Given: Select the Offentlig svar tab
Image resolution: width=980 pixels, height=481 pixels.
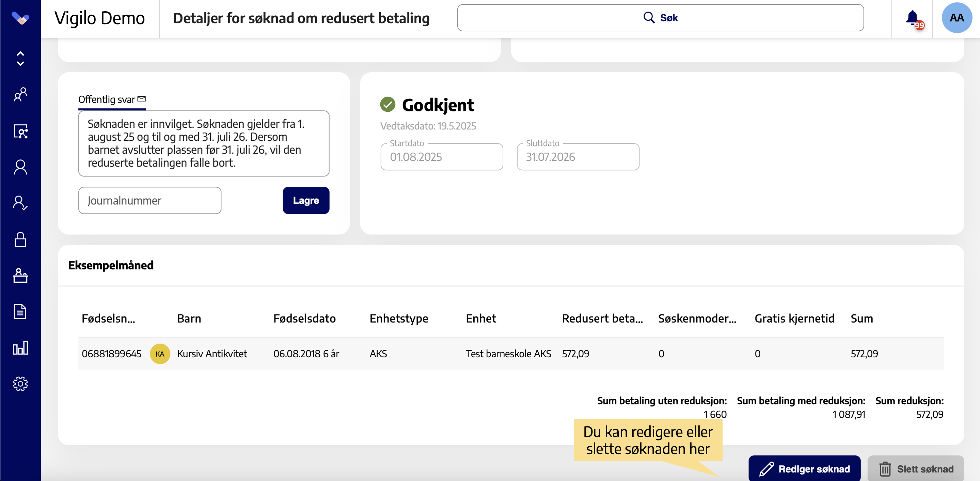Looking at the screenshot, I should 112,100.
